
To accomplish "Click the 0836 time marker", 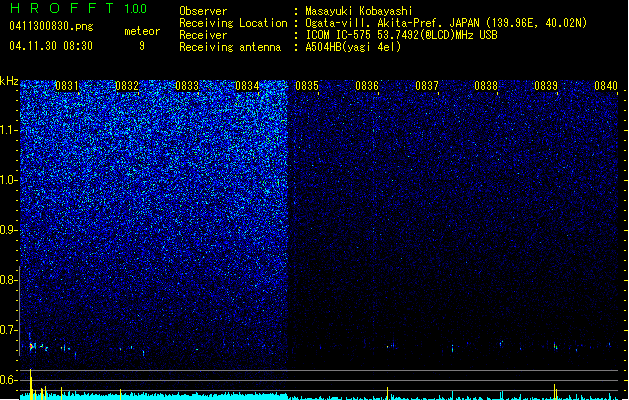I will [x=367, y=86].
